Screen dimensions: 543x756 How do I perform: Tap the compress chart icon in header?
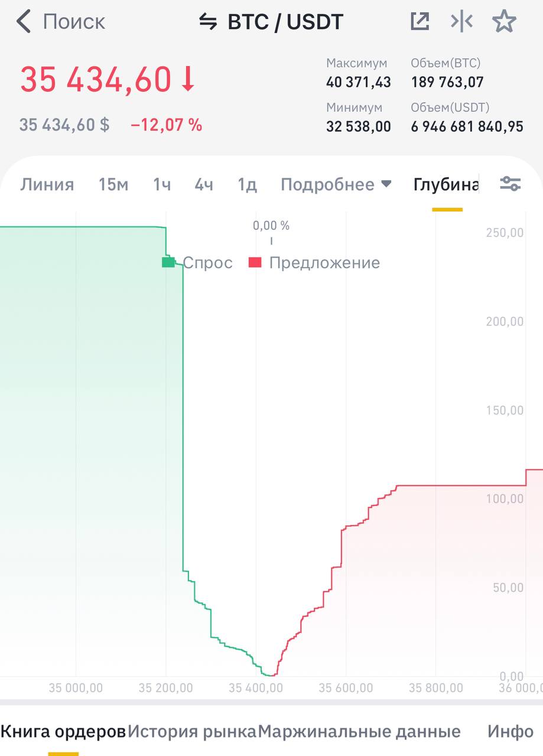coord(461,22)
